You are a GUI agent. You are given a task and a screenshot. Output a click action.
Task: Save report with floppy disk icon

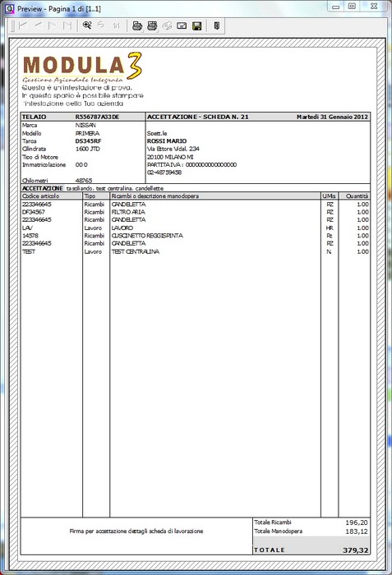pyautogui.click(x=197, y=26)
